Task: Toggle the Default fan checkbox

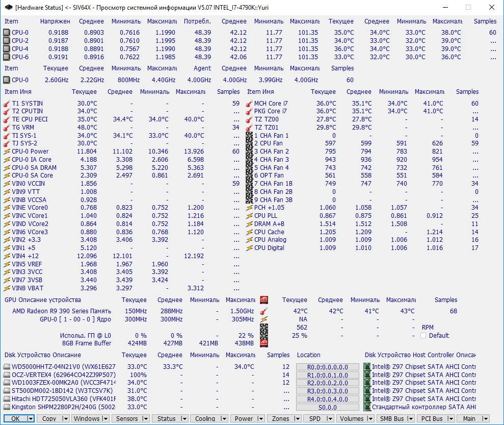Action: tap(423, 336)
